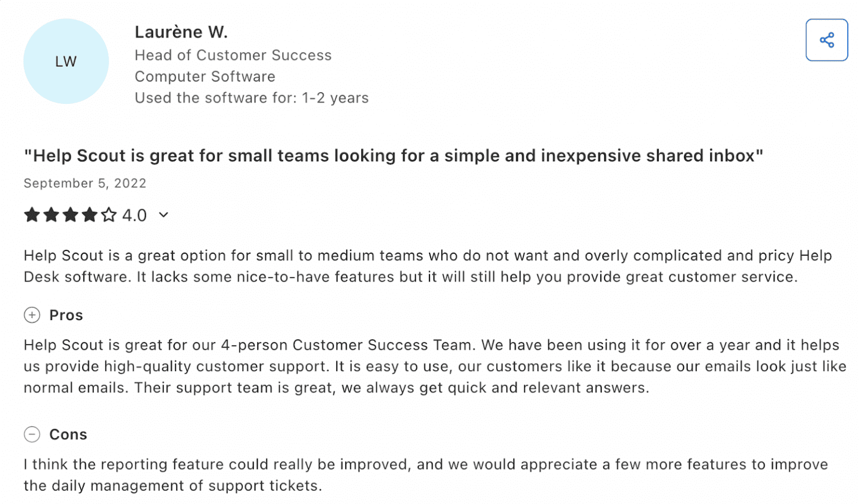Click the share review icon button
The image size is (859, 504).
[826, 40]
